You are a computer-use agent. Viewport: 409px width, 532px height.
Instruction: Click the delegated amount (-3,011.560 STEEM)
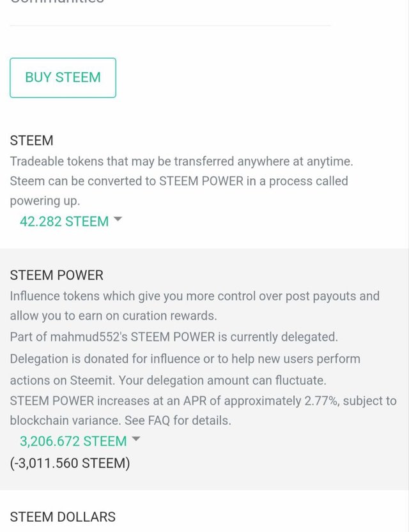click(x=70, y=463)
